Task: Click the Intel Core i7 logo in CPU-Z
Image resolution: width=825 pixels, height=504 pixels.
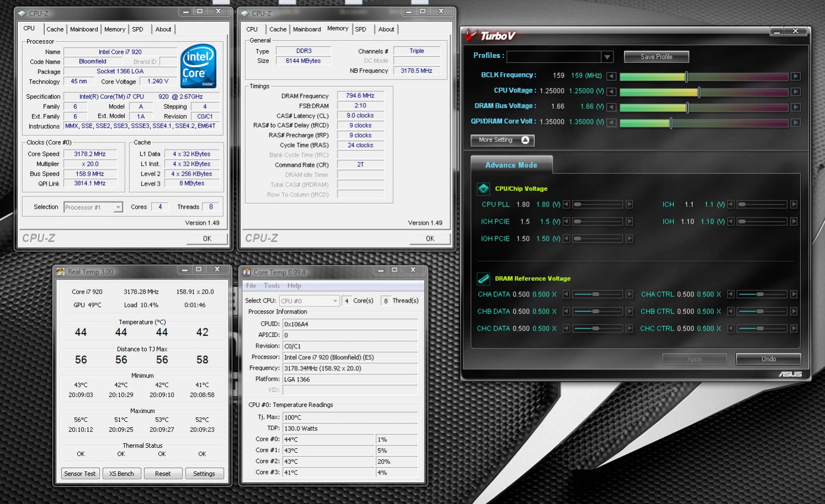Action: click(198, 66)
